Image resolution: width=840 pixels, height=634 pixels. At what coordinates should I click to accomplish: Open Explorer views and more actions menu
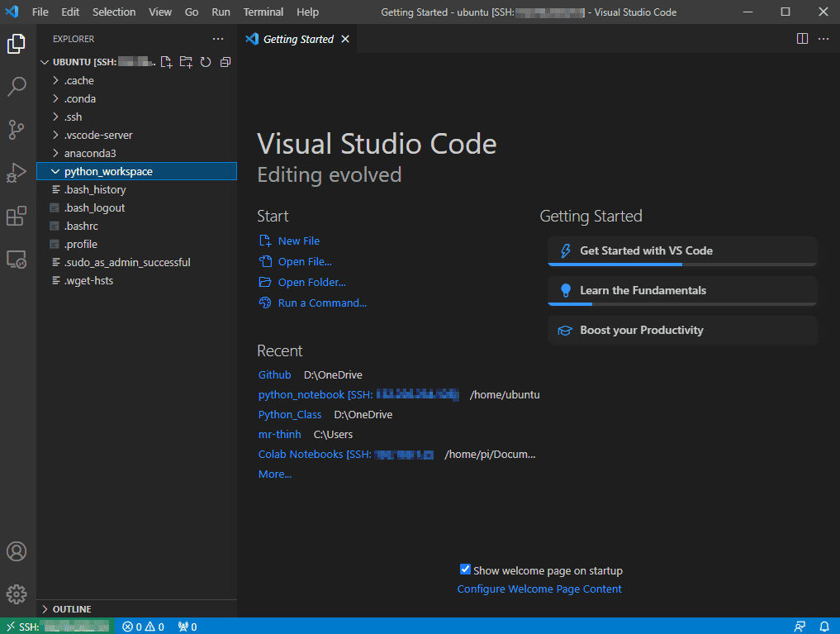tap(218, 39)
